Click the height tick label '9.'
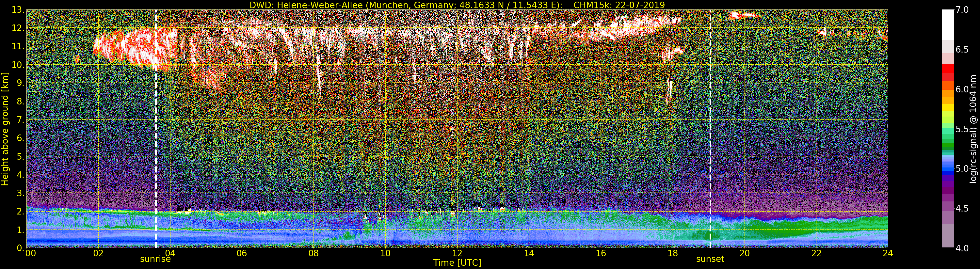 (21, 83)
